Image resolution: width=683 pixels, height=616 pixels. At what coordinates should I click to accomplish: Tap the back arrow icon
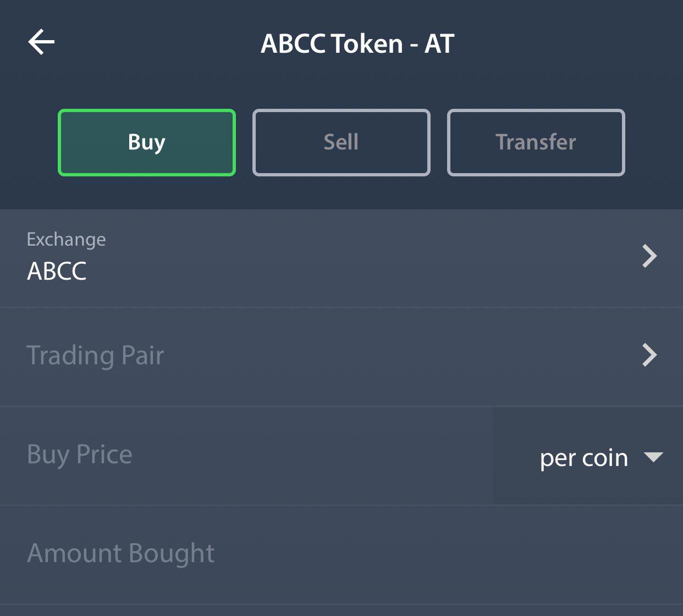41,43
